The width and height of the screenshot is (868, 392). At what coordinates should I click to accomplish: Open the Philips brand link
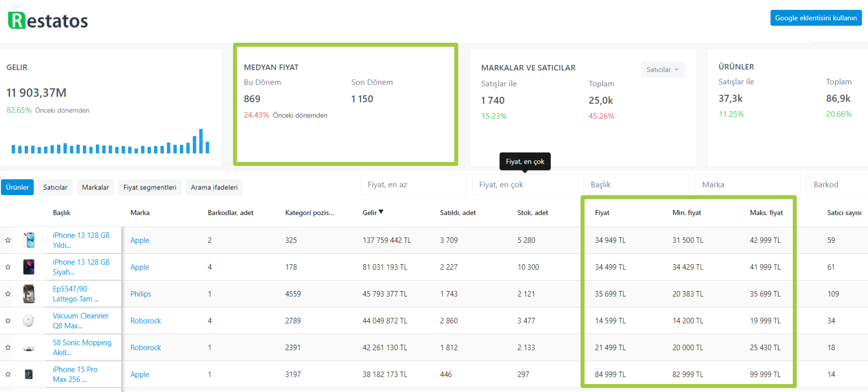coord(141,294)
